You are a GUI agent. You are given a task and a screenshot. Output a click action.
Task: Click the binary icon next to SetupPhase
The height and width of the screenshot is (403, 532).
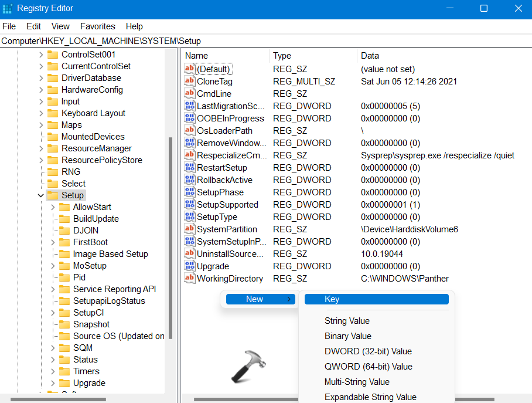[x=189, y=192]
